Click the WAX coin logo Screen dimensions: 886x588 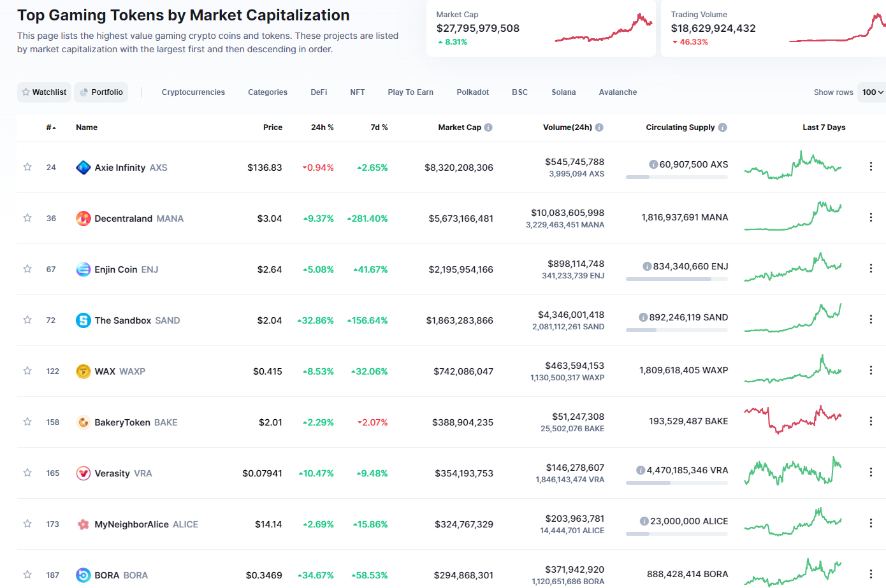(x=83, y=371)
